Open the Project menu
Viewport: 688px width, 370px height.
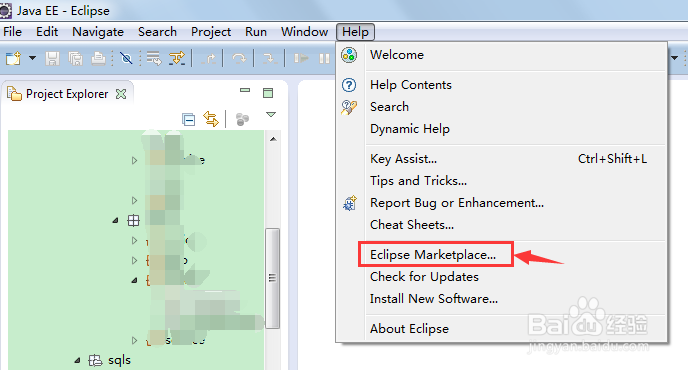[211, 32]
